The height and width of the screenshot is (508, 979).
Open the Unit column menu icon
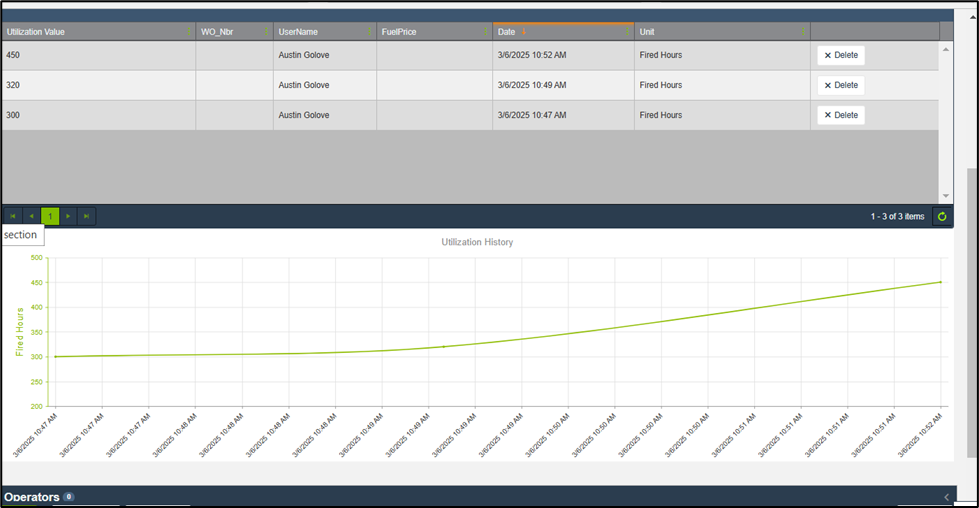point(803,32)
